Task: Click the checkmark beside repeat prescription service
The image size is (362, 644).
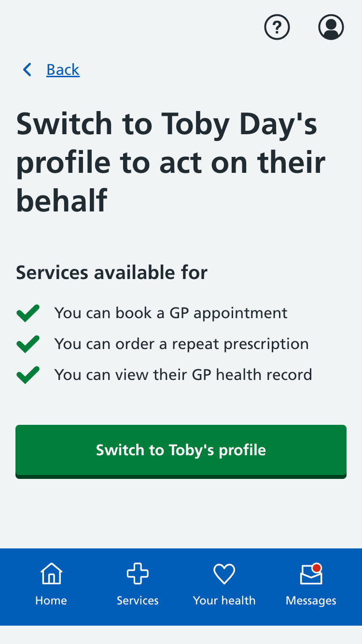Action: click(28, 344)
